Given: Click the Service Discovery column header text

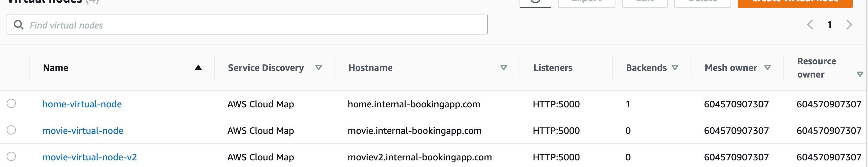Looking at the screenshot, I should (x=266, y=68).
